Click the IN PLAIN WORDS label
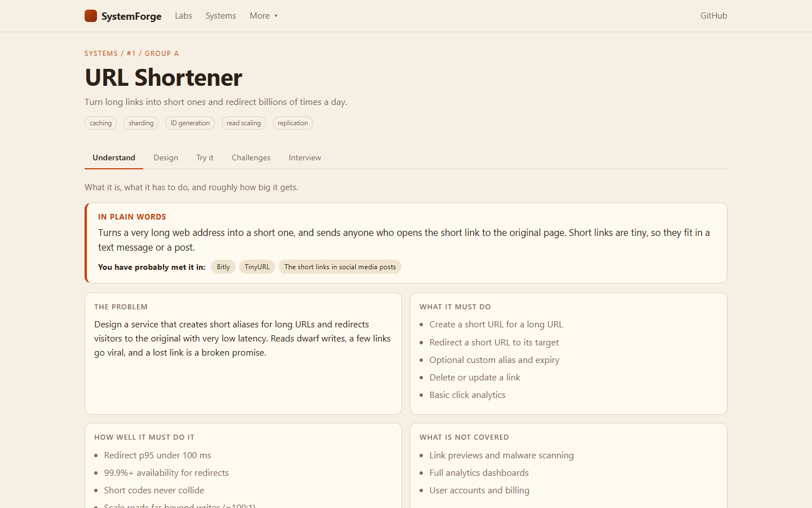The image size is (812, 508). [132, 217]
